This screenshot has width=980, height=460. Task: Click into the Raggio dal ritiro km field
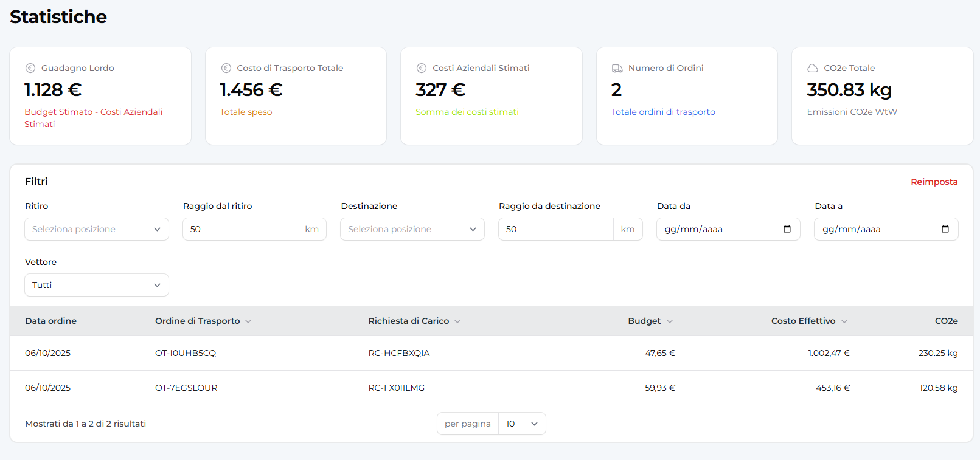coord(240,229)
